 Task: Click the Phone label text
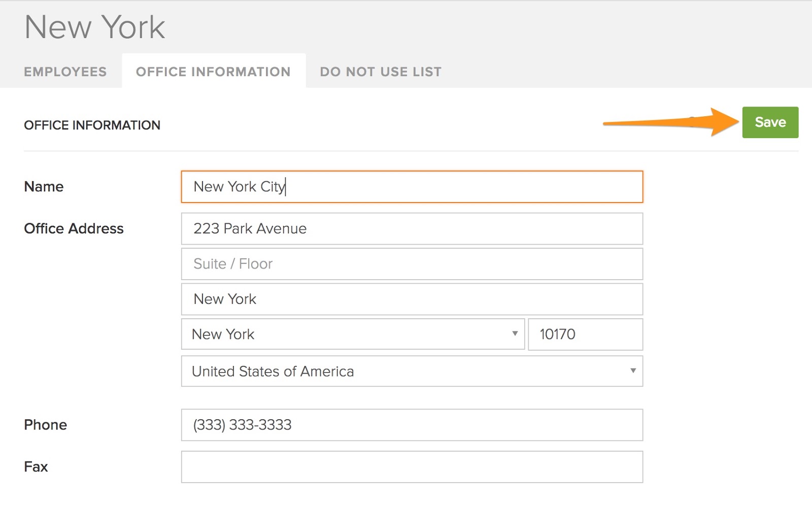coord(45,425)
